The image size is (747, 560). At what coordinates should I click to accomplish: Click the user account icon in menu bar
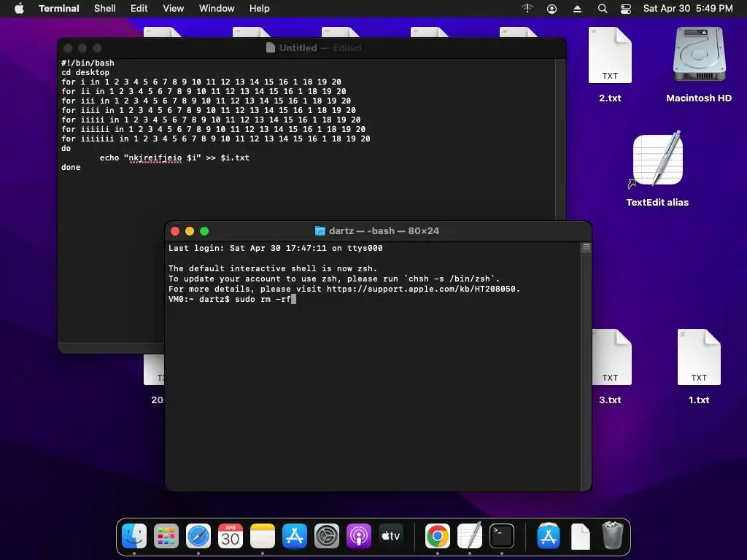(551, 9)
